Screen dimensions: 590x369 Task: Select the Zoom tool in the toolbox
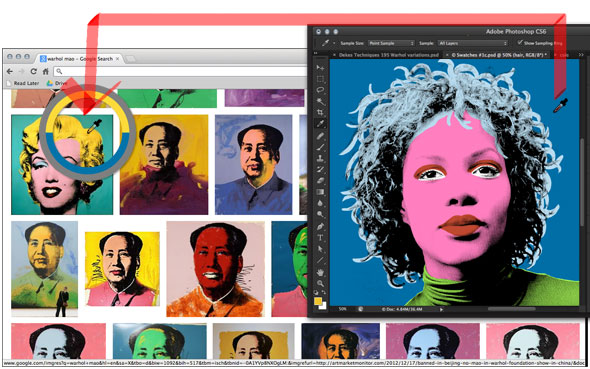pyautogui.click(x=320, y=283)
